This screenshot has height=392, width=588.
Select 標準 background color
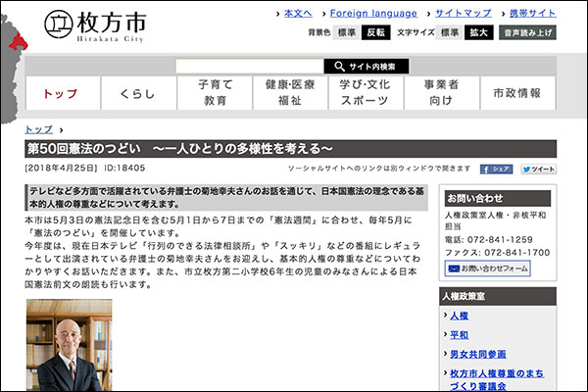pyautogui.click(x=346, y=32)
